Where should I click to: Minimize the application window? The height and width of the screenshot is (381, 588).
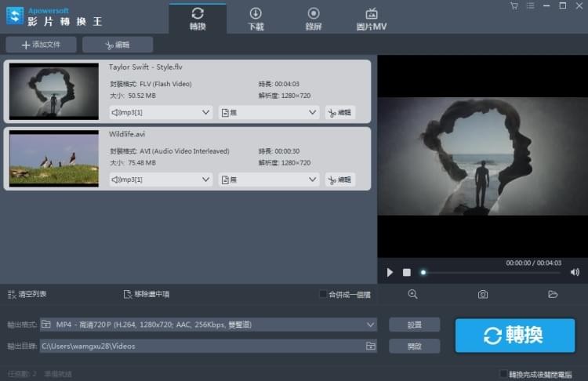(x=546, y=6)
